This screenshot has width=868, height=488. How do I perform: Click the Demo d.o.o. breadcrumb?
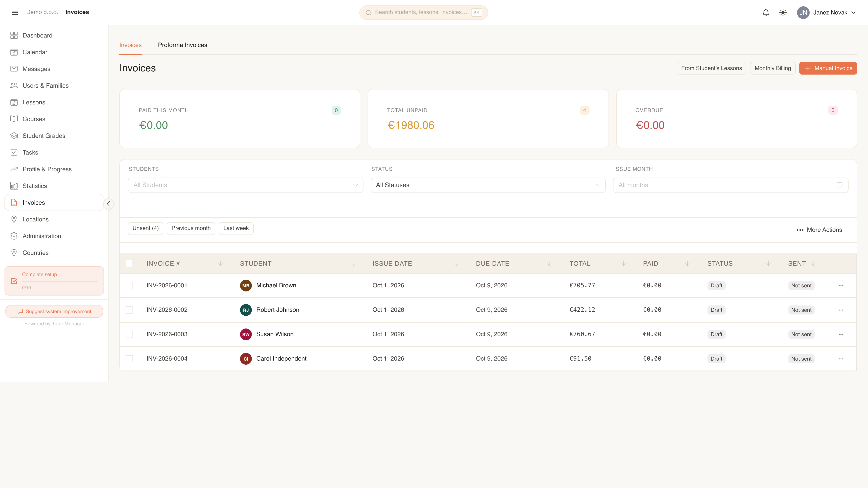click(42, 12)
